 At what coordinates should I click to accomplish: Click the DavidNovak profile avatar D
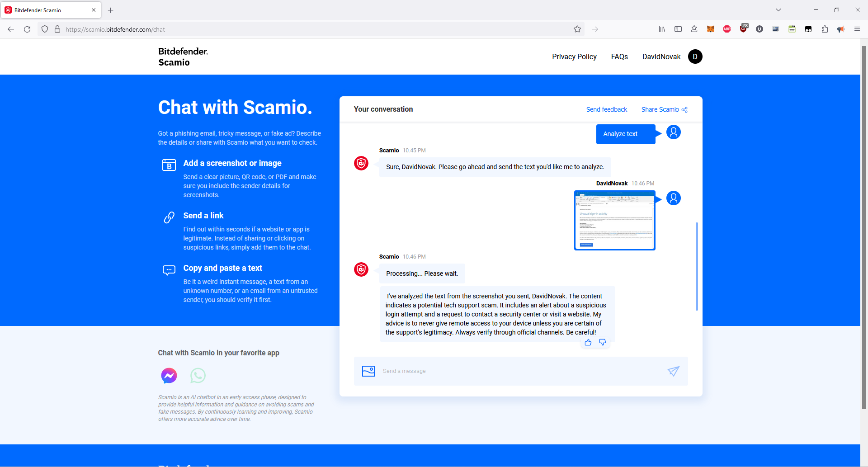pyautogui.click(x=695, y=57)
